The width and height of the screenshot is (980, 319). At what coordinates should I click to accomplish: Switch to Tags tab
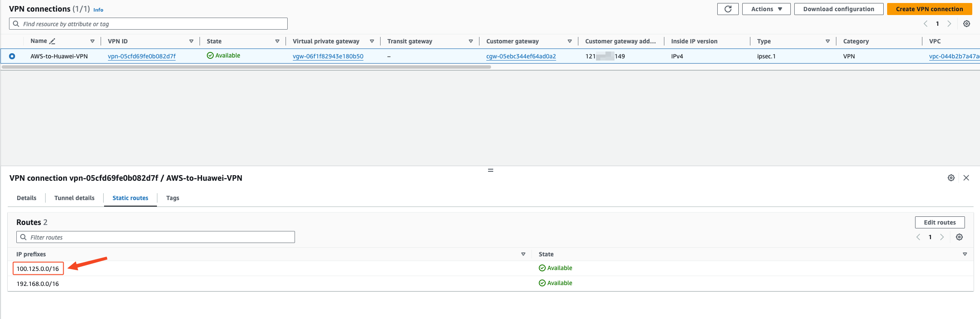pyautogui.click(x=172, y=198)
